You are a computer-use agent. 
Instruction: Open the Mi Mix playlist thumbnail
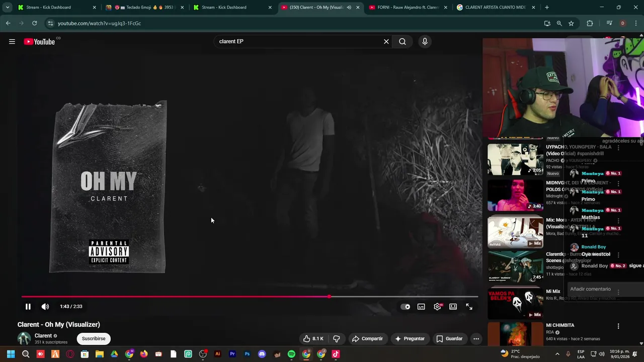click(x=515, y=303)
